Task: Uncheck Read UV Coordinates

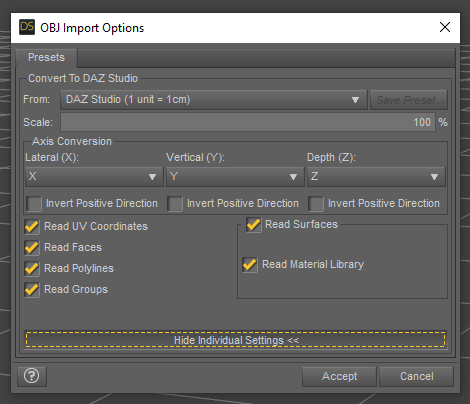Action: (32, 227)
